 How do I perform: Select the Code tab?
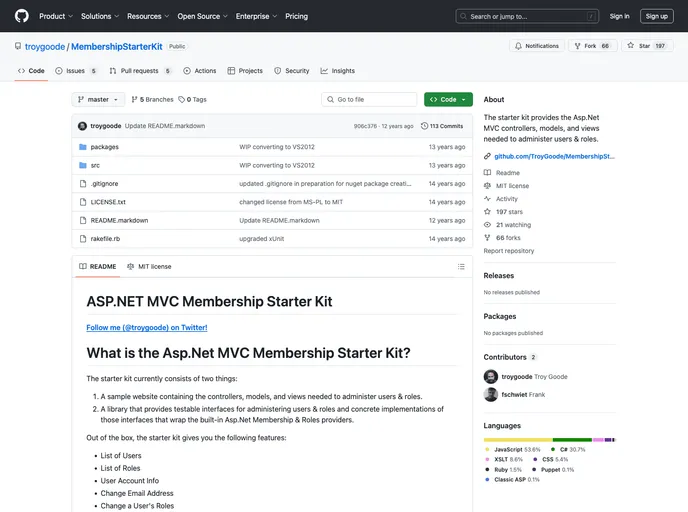(31, 71)
